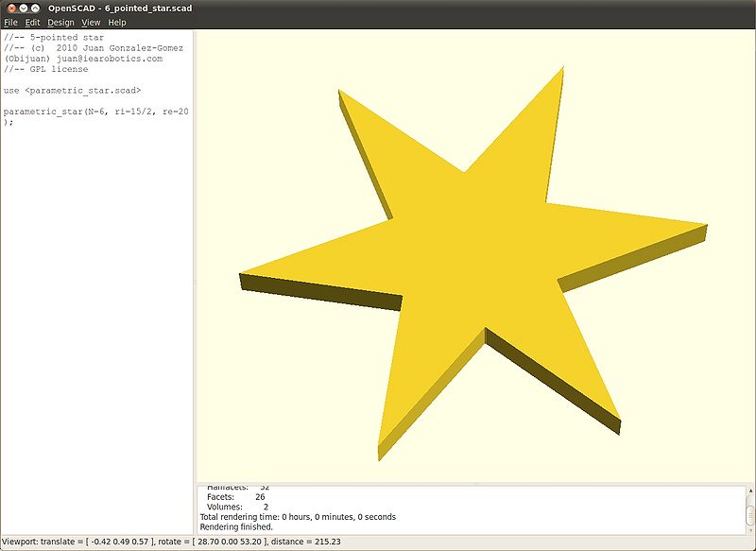
Task: Click the splitter between viewport and console
Action: click(x=475, y=483)
